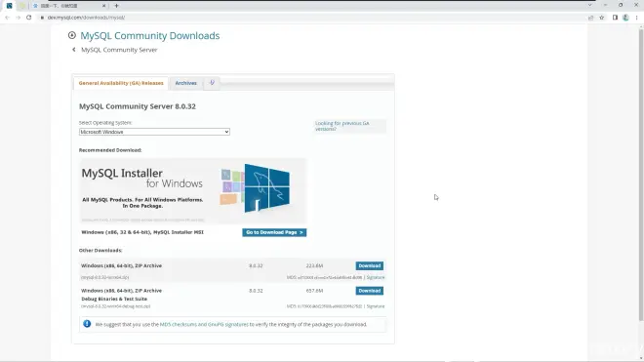Click the MySQL Community Server 8.0.32 heading
This screenshot has width=644, height=362.
point(138,106)
